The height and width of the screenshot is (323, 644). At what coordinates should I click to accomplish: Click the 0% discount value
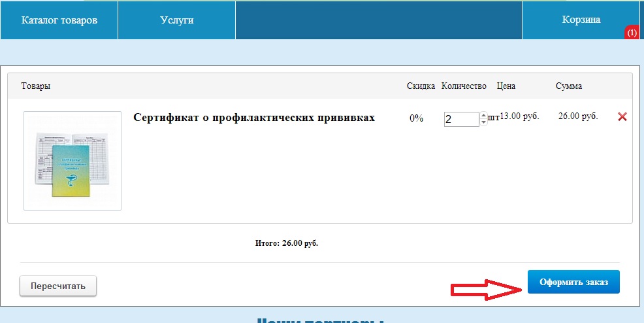pyautogui.click(x=416, y=118)
